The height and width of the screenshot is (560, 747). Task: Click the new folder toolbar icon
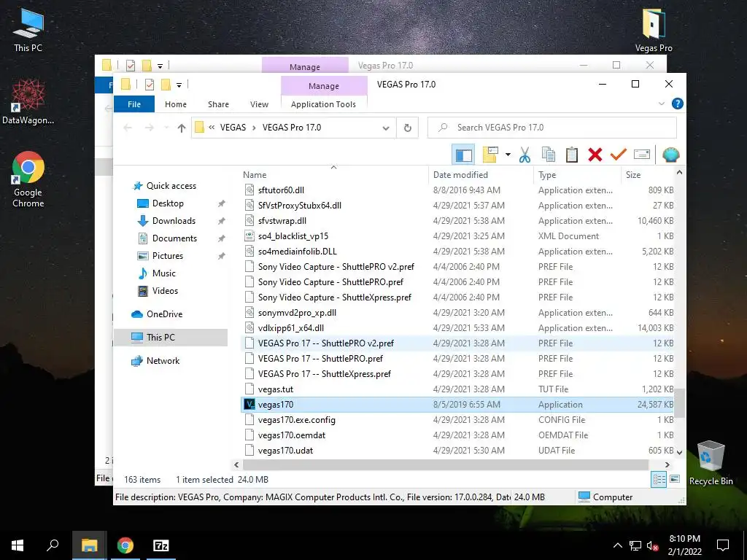coord(490,155)
